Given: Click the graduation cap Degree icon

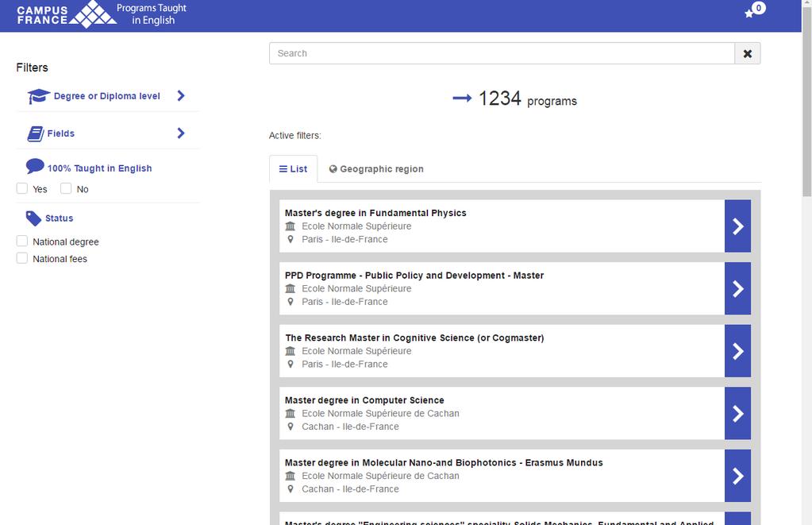Looking at the screenshot, I should (x=38, y=96).
